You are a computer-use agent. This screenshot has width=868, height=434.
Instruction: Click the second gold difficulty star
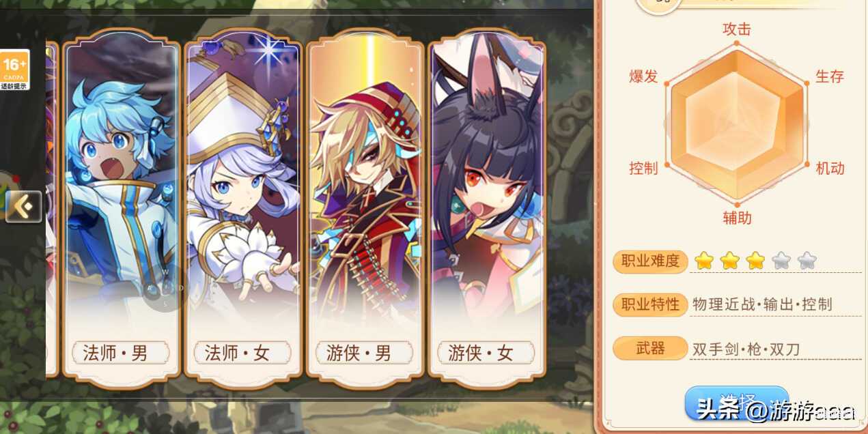[730, 260]
